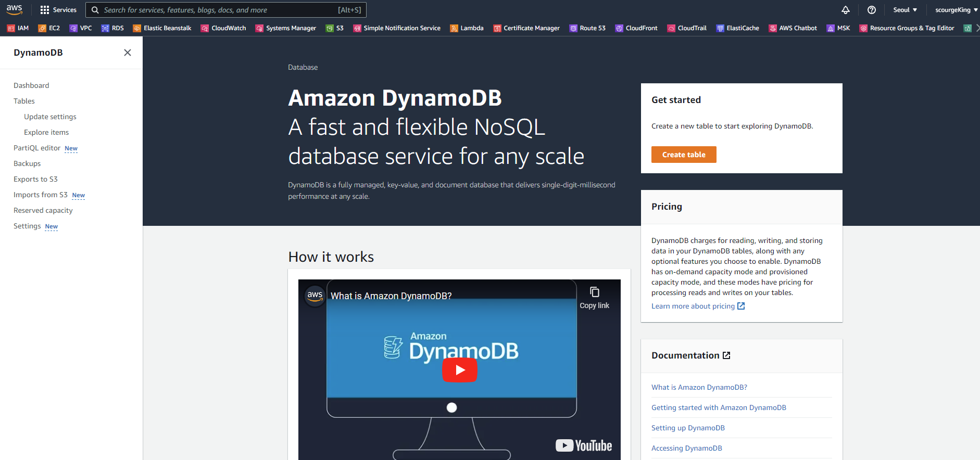
Task: Click the New badge next to Settings
Action: [52, 226]
